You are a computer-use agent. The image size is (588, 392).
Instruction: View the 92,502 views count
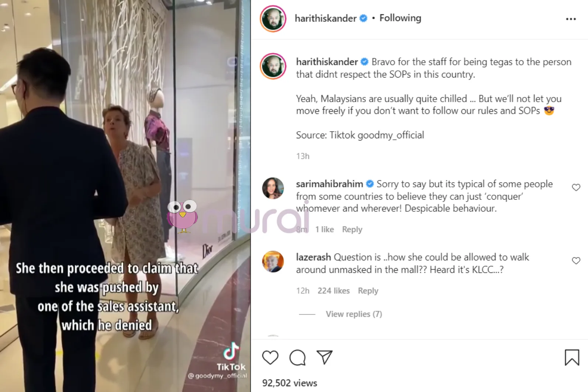pyautogui.click(x=290, y=383)
